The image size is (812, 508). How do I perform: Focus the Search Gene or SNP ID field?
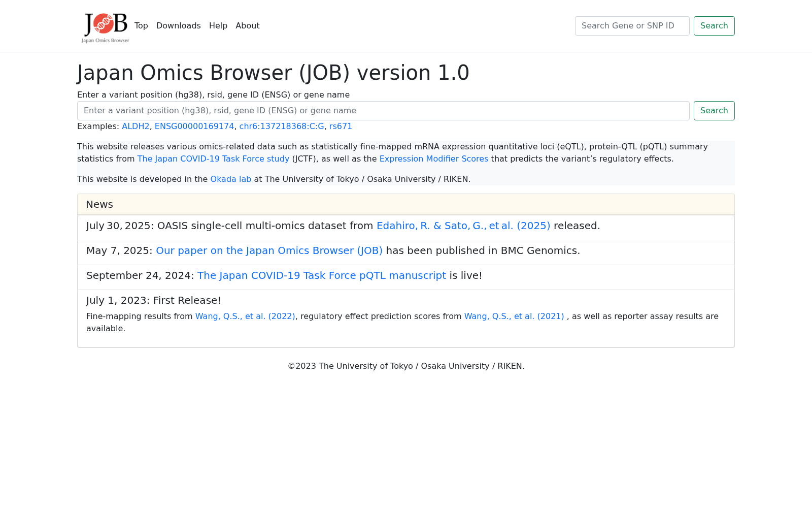click(632, 26)
